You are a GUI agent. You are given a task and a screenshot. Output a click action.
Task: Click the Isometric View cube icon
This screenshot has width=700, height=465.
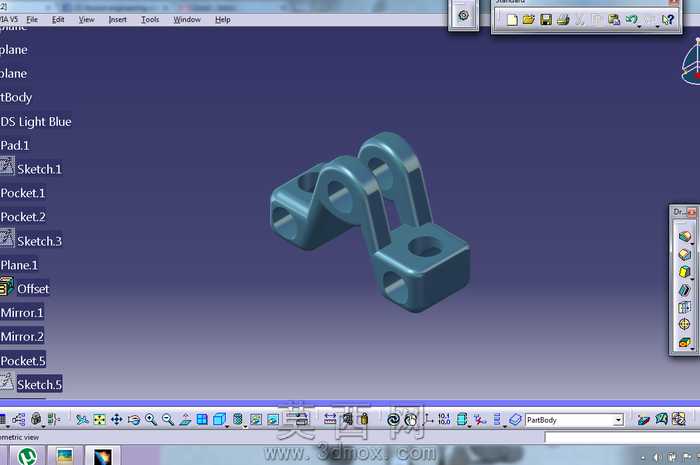click(x=219, y=419)
